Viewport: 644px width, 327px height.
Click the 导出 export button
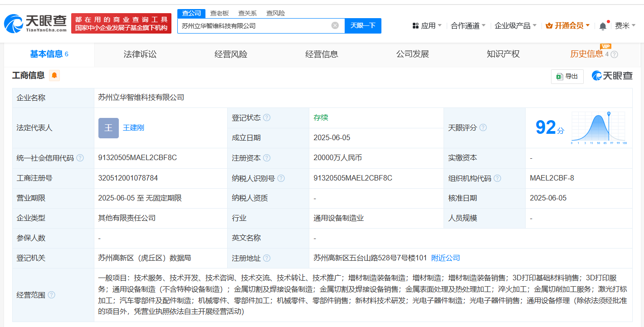(x=567, y=76)
